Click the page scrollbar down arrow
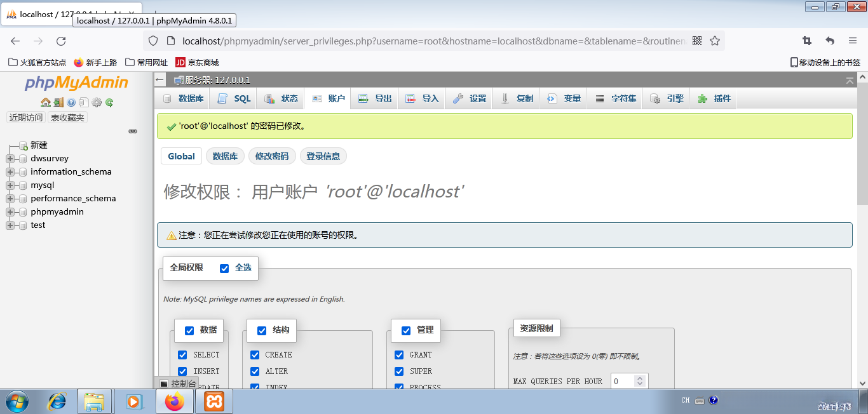868x414 pixels. [862, 384]
